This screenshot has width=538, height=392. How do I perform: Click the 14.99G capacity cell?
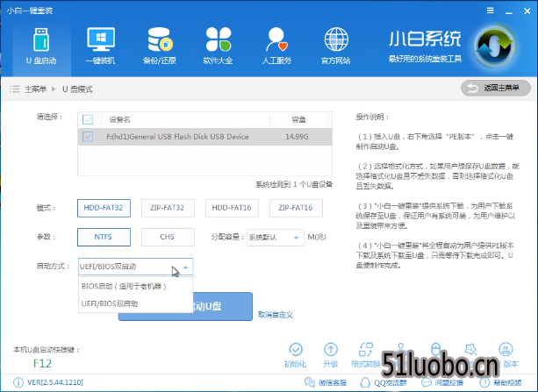pyautogui.click(x=297, y=137)
